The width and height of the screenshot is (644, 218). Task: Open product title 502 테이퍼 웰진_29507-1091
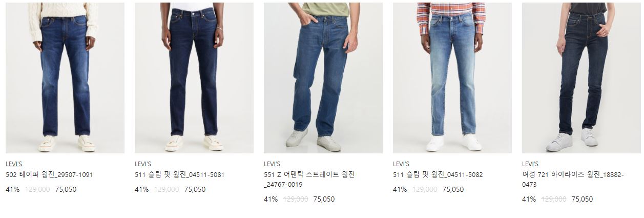(49, 175)
